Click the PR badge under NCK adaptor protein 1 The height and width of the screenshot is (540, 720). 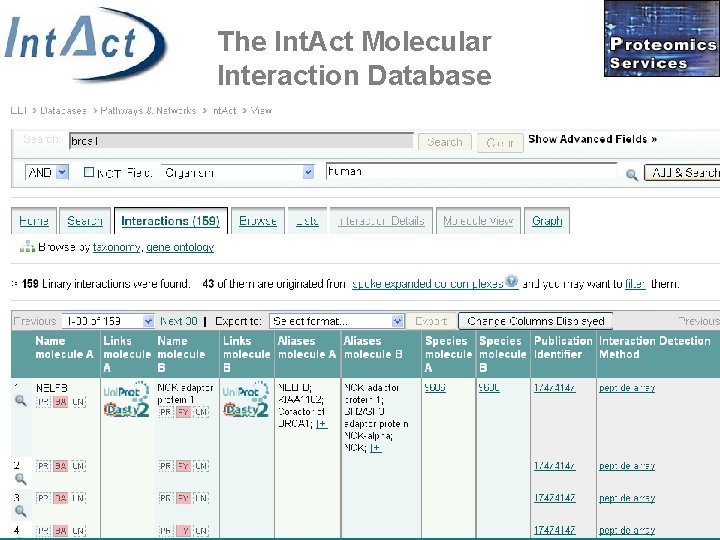[166, 412]
